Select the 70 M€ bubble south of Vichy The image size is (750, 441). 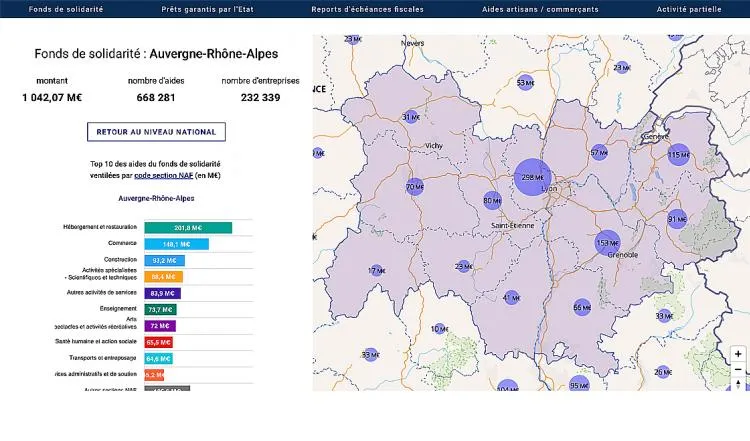coord(414,187)
